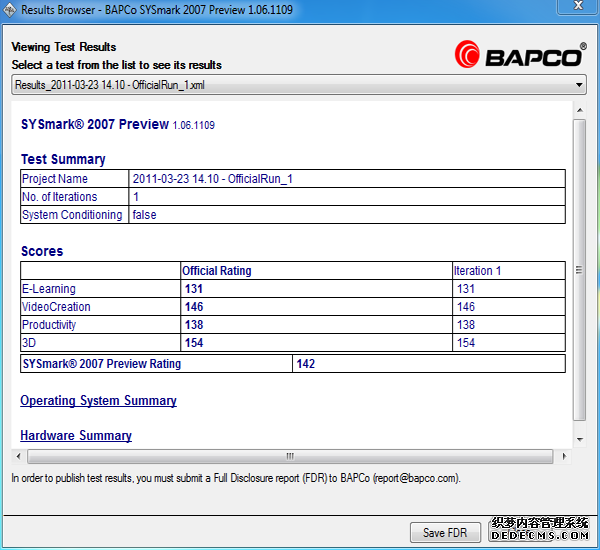Close the Results Browser window
The image size is (600, 550).
pos(578,6)
